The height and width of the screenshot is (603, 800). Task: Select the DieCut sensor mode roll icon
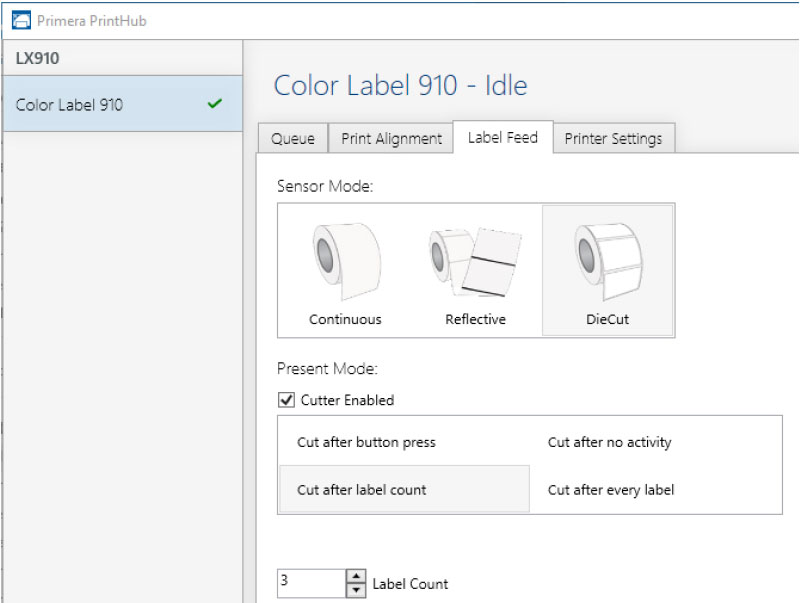tap(608, 261)
